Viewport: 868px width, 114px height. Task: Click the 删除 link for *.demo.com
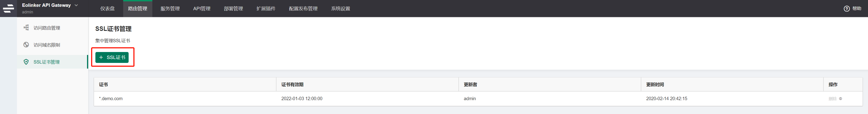pyautogui.click(x=832, y=99)
